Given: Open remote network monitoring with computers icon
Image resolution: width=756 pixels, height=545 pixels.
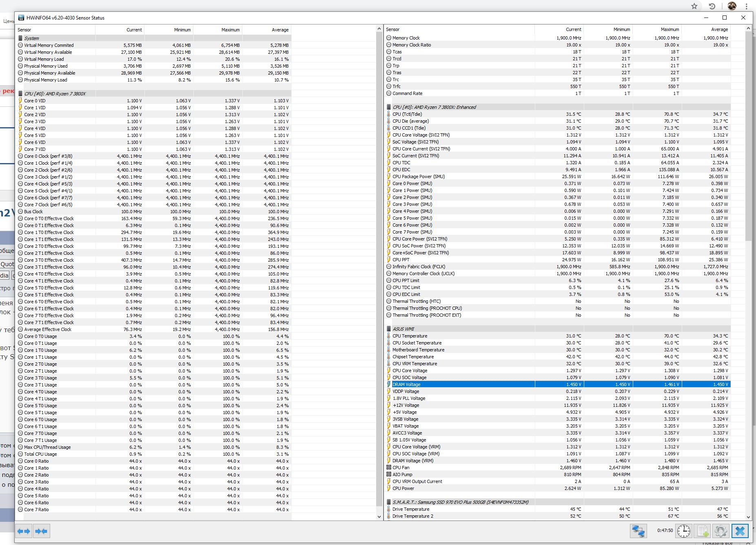Looking at the screenshot, I should (x=638, y=531).
